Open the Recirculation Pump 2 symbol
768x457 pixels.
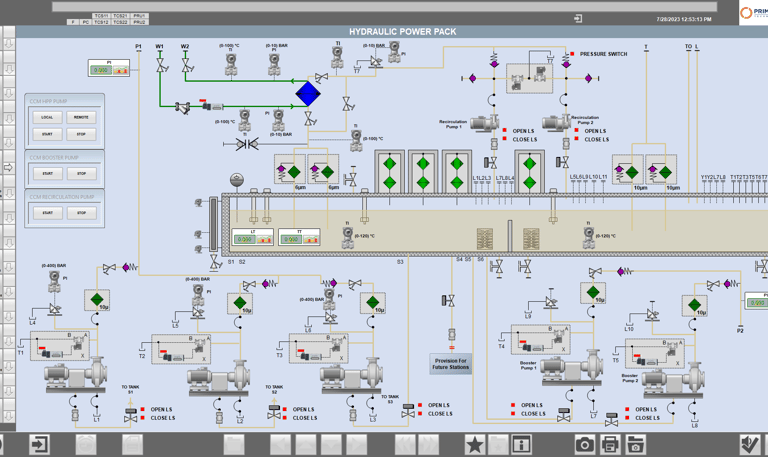tap(556, 123)
